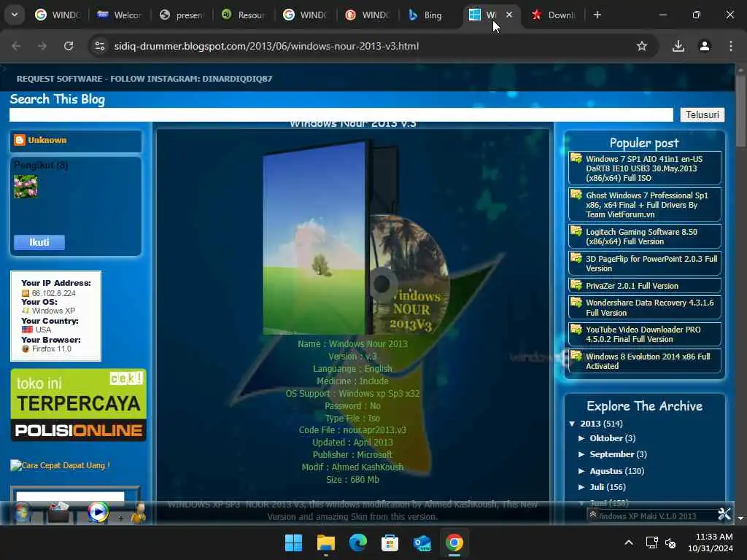The image size is (747, 560).
Task: Click the address bar URL
Action: point(266,46)
